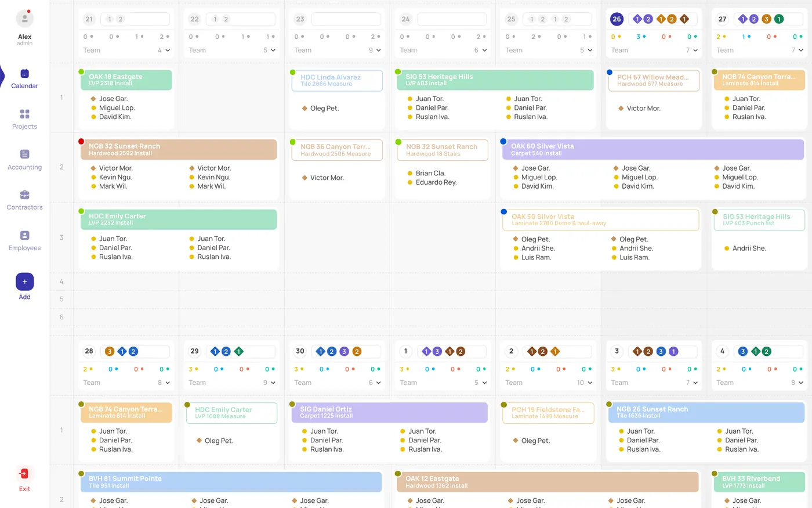Open Calendar menu label
812x508 pixels.
24,86
